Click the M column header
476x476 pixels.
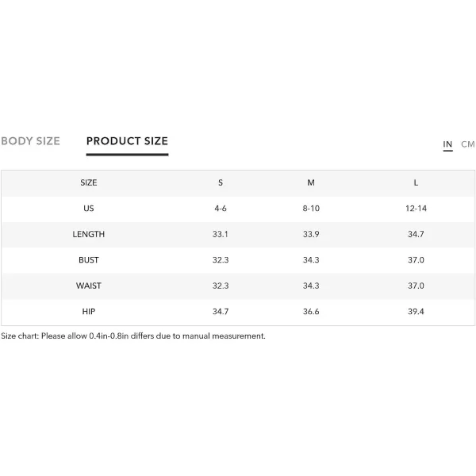point(311,182)
